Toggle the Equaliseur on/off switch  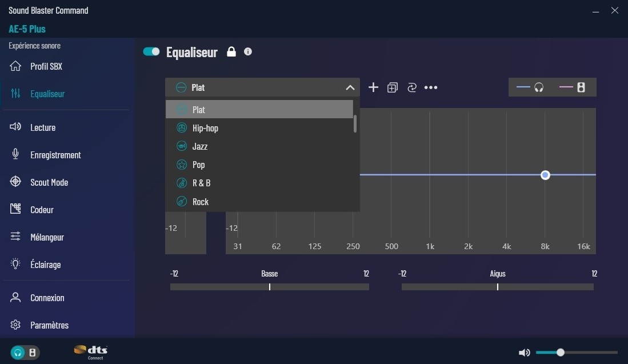tap(151, 51)
